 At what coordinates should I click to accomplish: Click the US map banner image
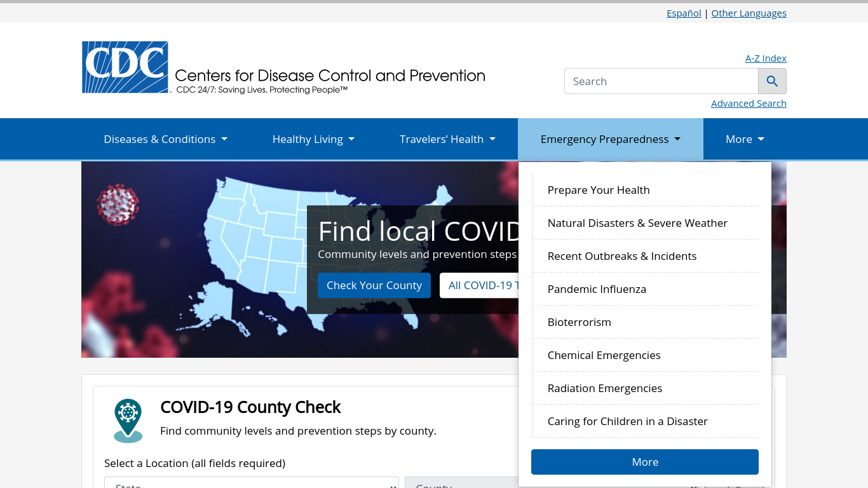pos(299,259)
